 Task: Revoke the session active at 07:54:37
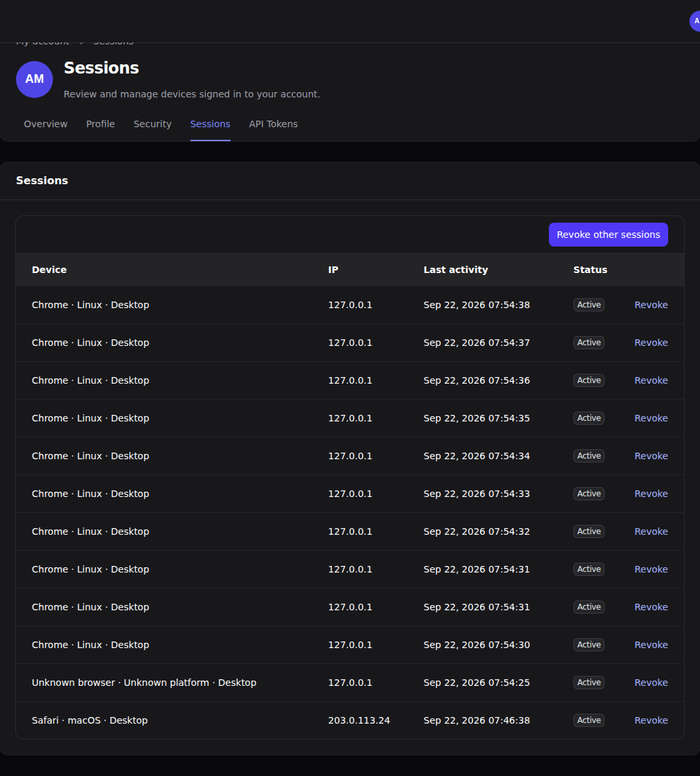[x=651, y=343]
